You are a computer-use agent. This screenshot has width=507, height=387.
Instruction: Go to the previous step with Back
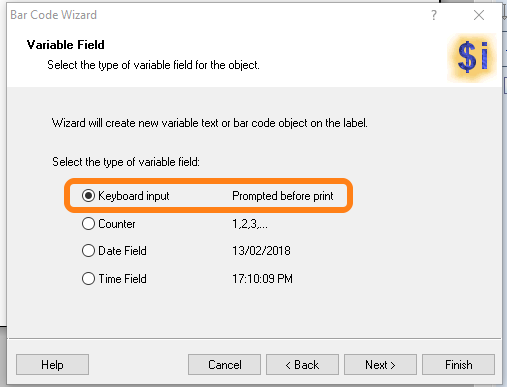302,365
